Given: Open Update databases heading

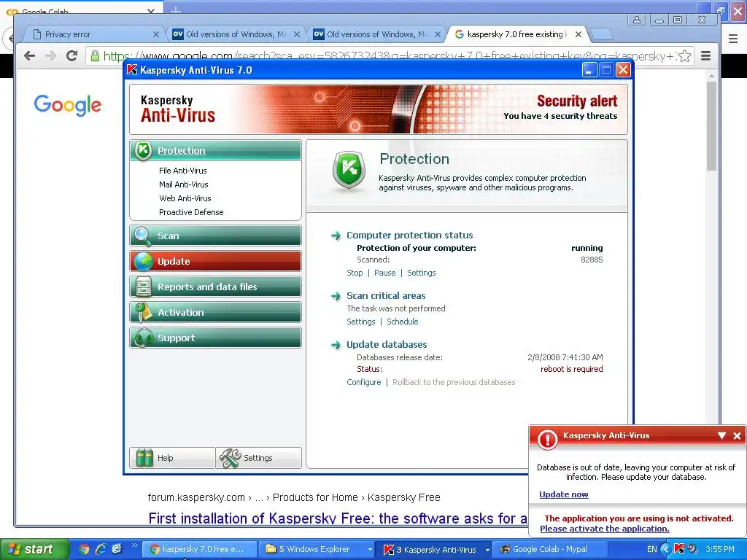Looking at the screenshot, I should (x=387, y=344).
